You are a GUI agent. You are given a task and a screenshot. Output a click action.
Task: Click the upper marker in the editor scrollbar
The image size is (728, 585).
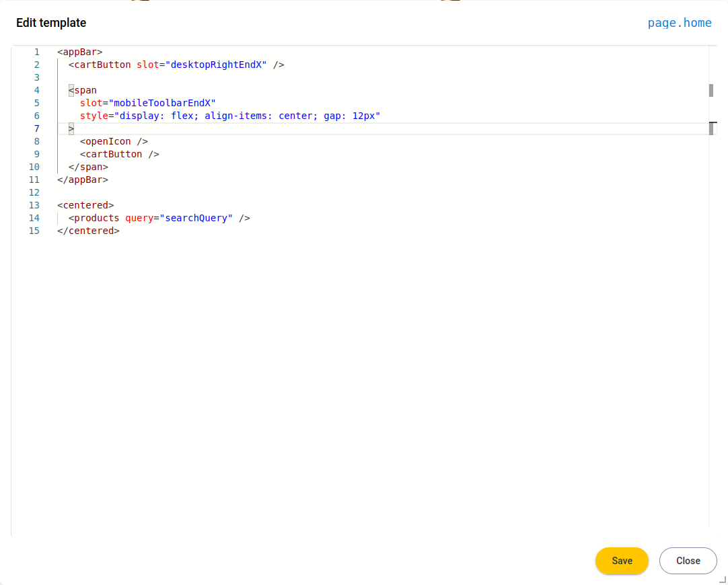coord(711,90)
